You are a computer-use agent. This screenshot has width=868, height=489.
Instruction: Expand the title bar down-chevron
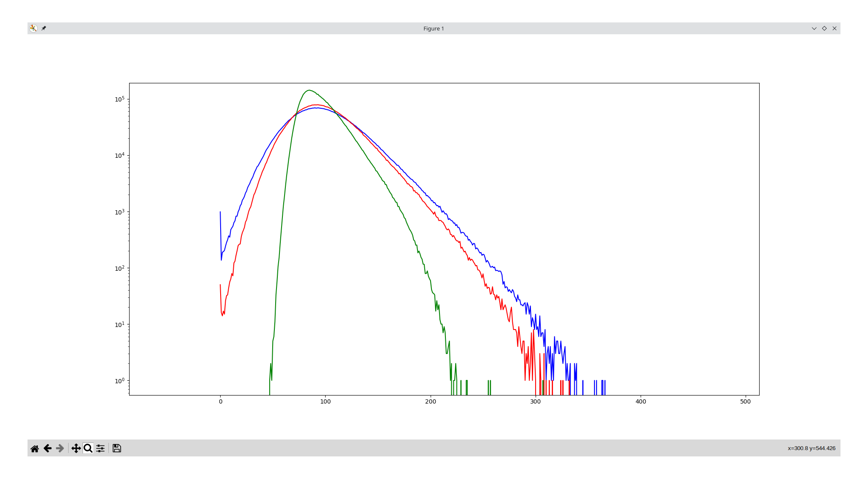point(814,28)
